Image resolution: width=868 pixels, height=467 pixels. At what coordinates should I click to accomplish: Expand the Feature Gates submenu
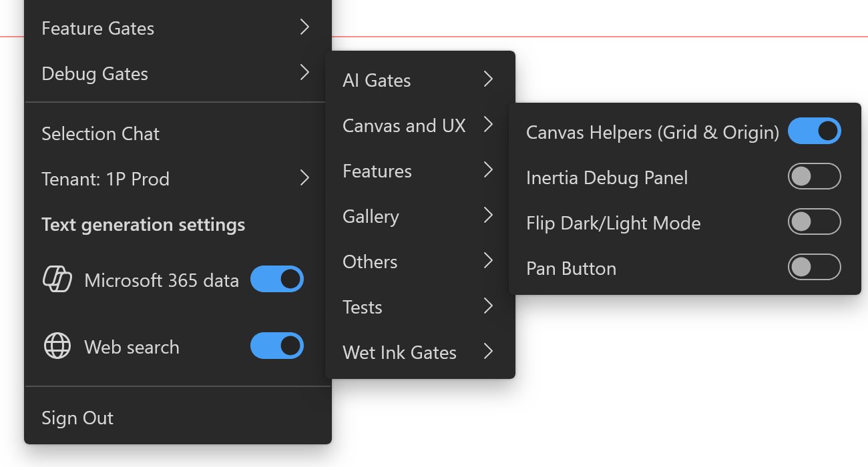(x=305, y=28)
